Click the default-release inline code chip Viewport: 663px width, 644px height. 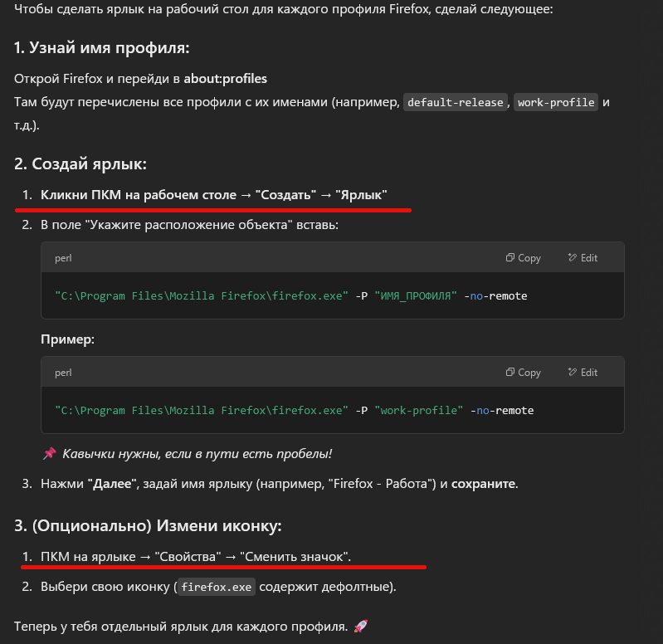456,102
